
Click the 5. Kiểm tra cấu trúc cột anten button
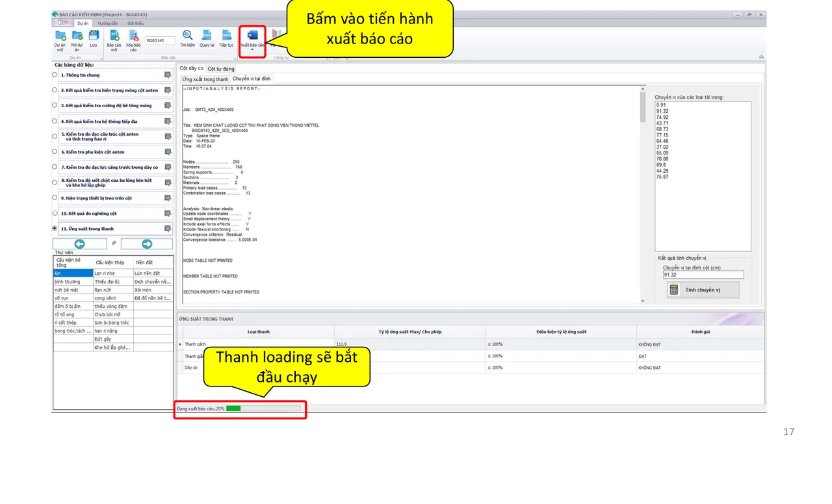(x=115, y=136)
